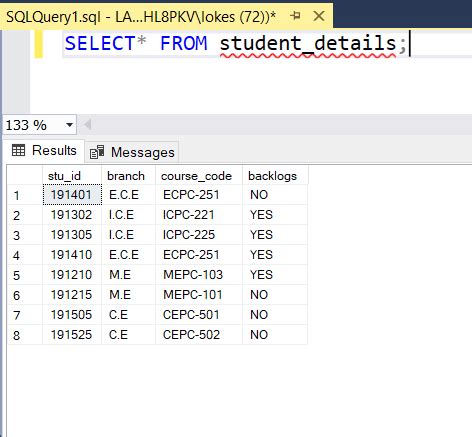Click the scroll-left arrow beside zoom box
The image size is (472, 437).
[x=88, y=125]
